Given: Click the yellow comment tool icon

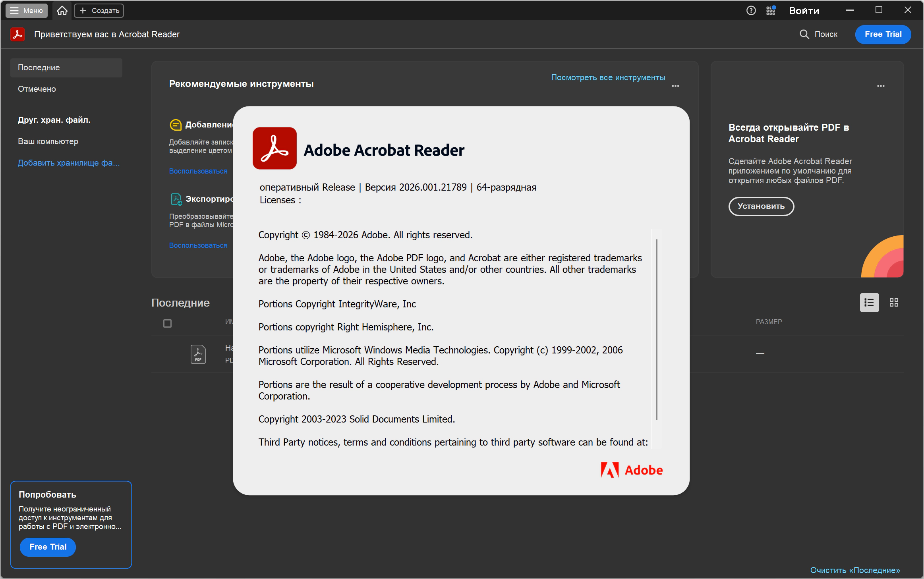Looking at the screenshot, I should (176, 125).
